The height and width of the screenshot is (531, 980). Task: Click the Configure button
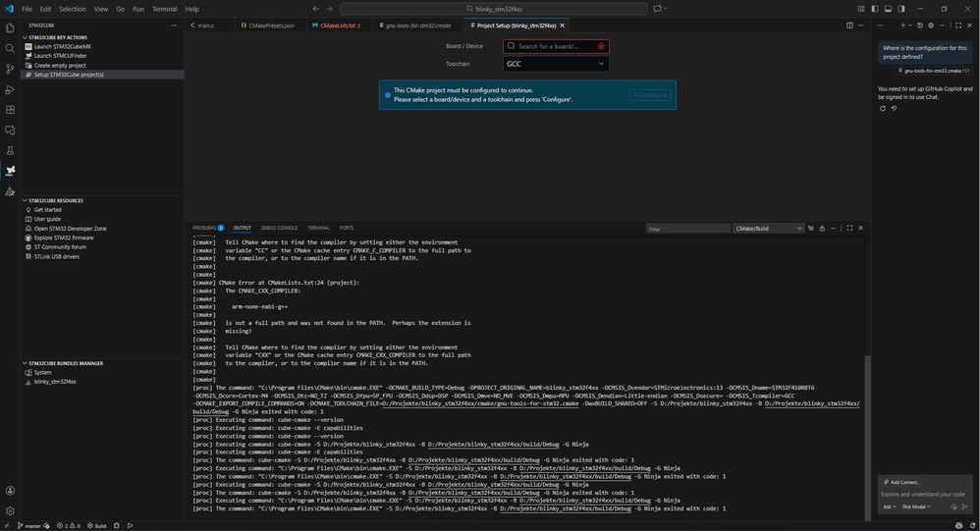click(x=650, y=95)
